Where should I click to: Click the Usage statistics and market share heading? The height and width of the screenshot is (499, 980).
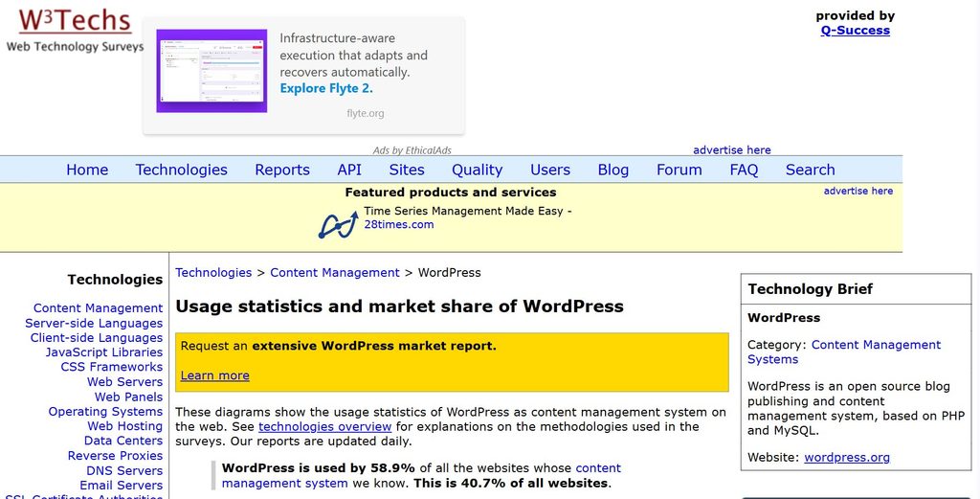point(399,306)
